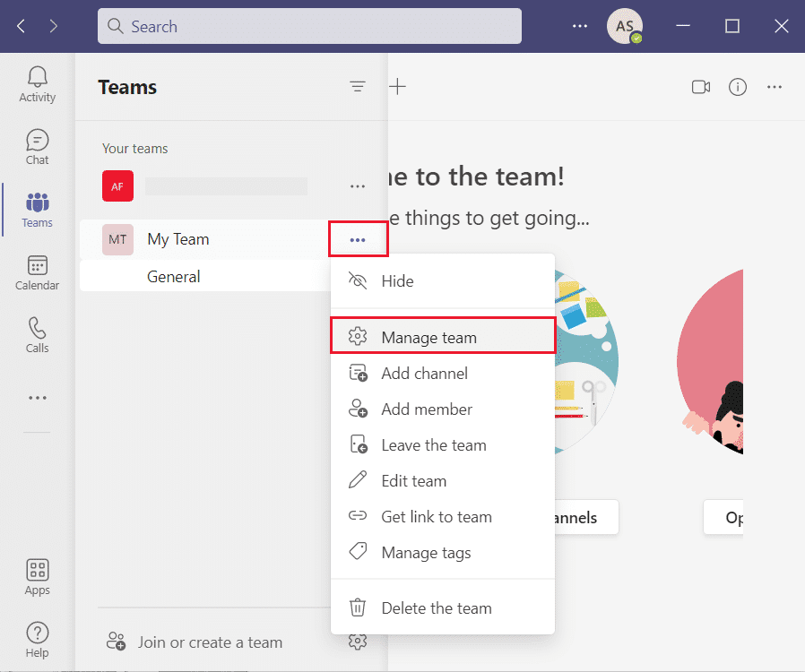This screenshot has height=672, width=805.
Task: Choose Add channel in the menu
Action: [x=443, y=374]
